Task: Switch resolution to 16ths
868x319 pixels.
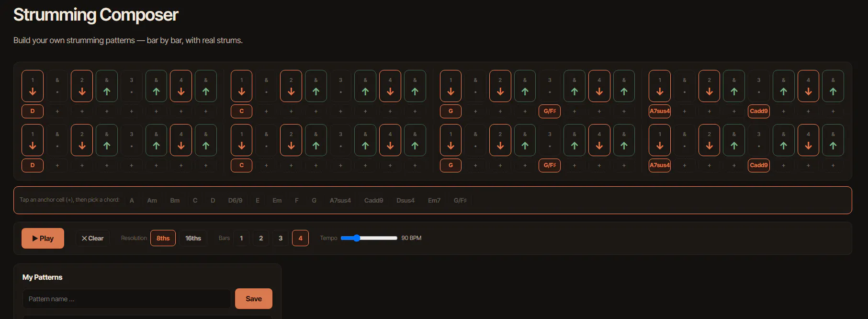Action: [193, 239]
